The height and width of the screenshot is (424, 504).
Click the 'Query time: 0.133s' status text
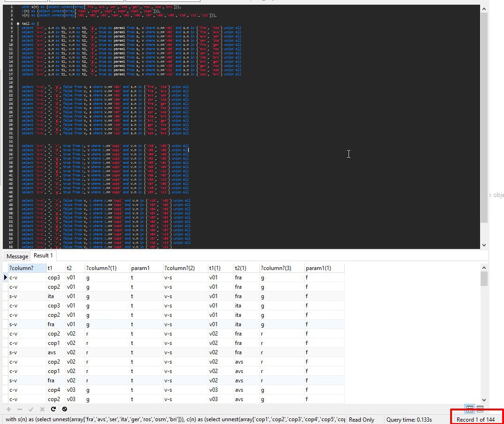pos(409,419)
